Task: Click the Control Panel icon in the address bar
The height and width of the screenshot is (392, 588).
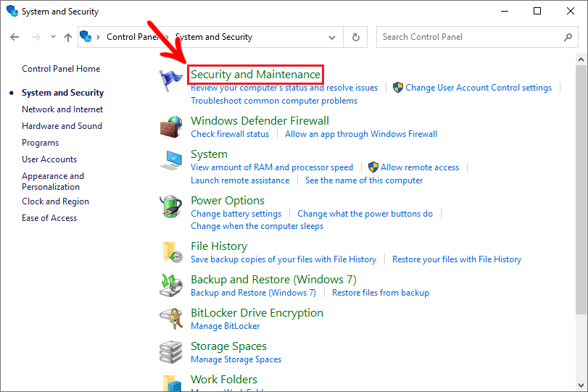Action: (x=86, y=37)
